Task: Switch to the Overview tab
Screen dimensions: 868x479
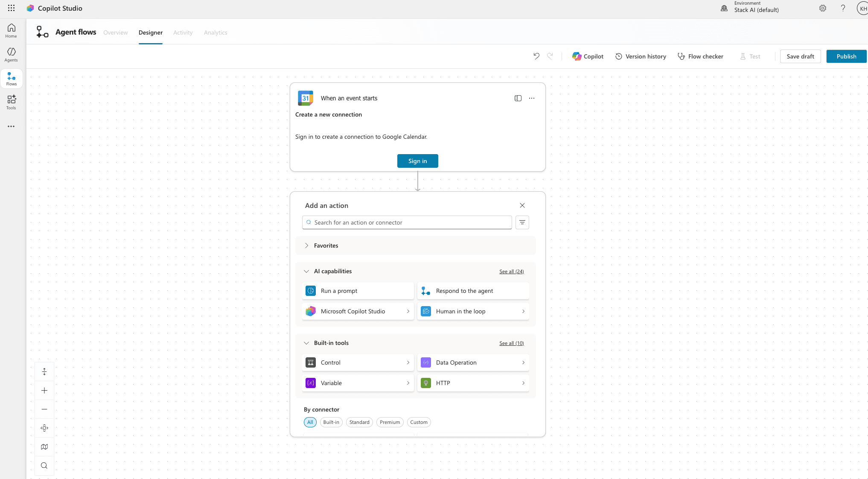Action: pos(115,32)
